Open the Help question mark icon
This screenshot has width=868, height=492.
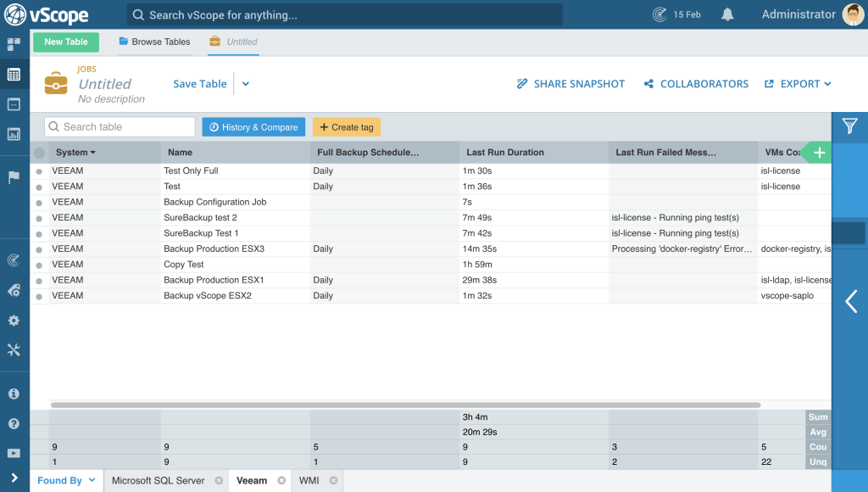14,423
